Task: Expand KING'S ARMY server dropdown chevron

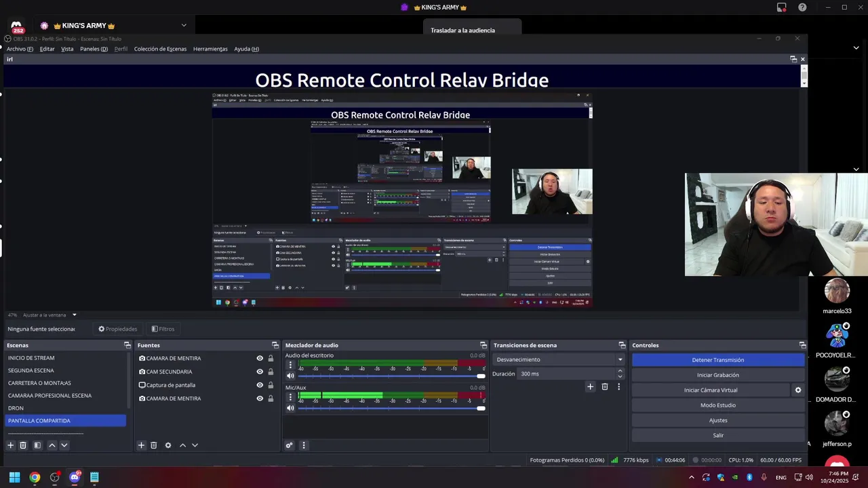Action: click(x=184, y=26)
